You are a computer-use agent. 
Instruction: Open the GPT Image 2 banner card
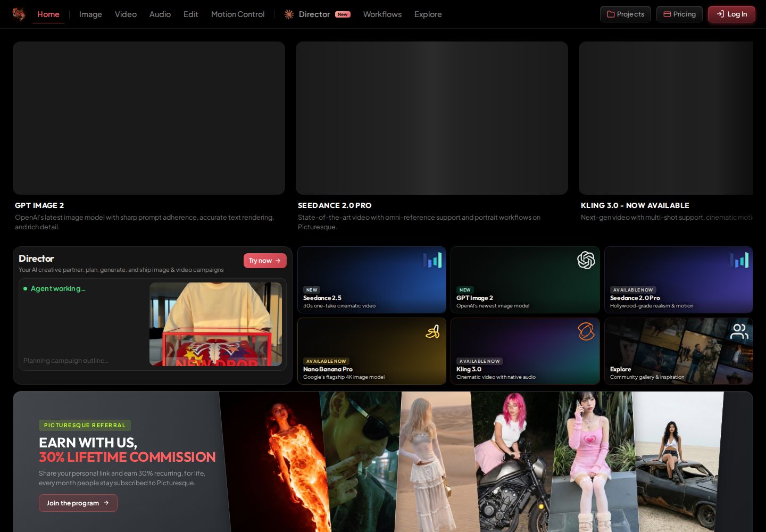point(149,118)
